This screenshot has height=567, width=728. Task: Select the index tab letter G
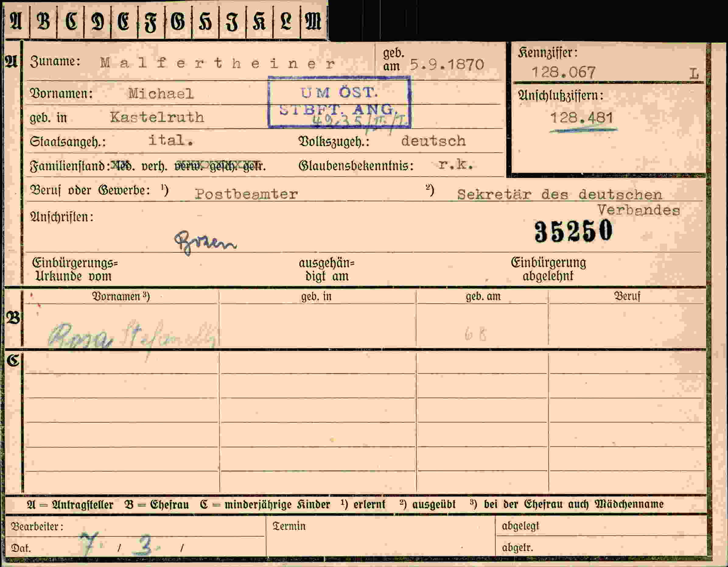tap(178, 21)
